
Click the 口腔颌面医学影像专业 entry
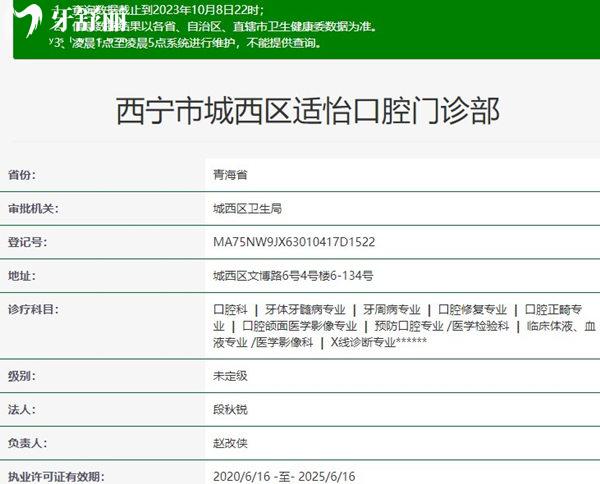click(299, 326)
